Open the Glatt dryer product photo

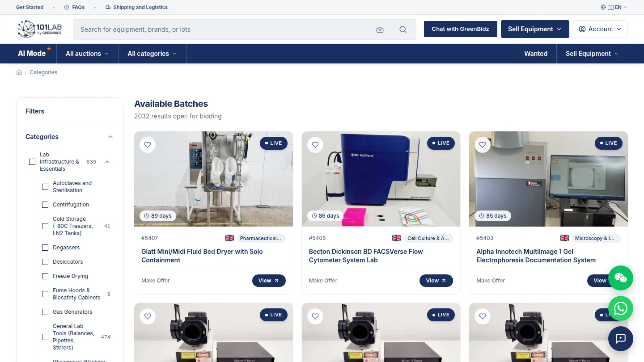click(214, 179)
